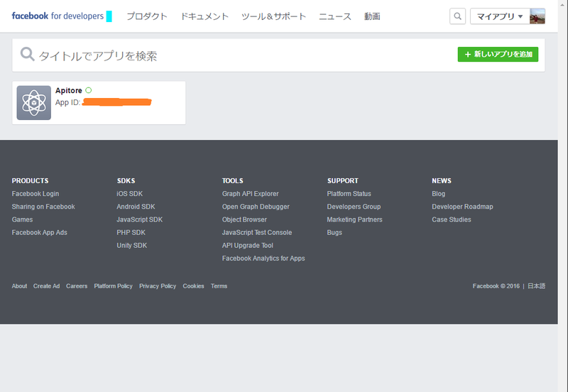The image size is (568, 392).
Task: Open the Marketing Partners link
Action: 354,219
